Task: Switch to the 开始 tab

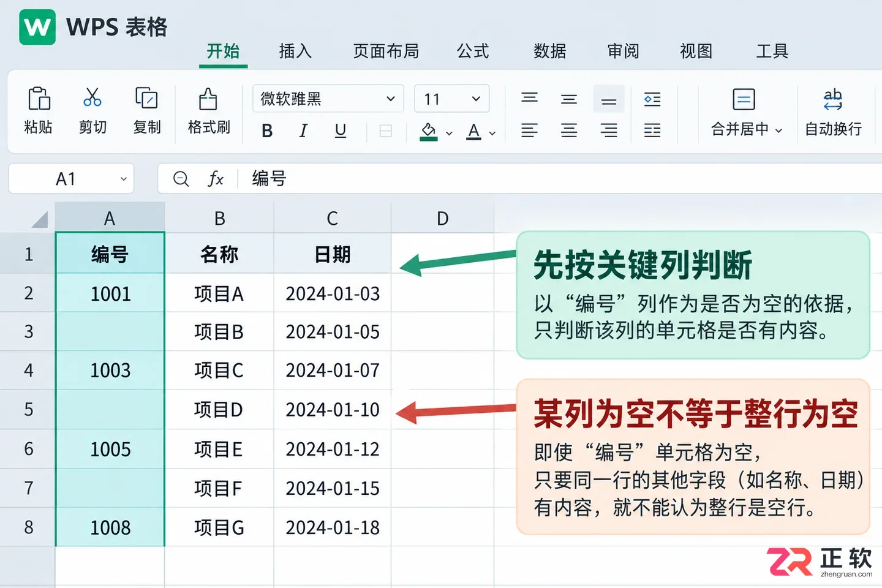Action: coord(223,51)
